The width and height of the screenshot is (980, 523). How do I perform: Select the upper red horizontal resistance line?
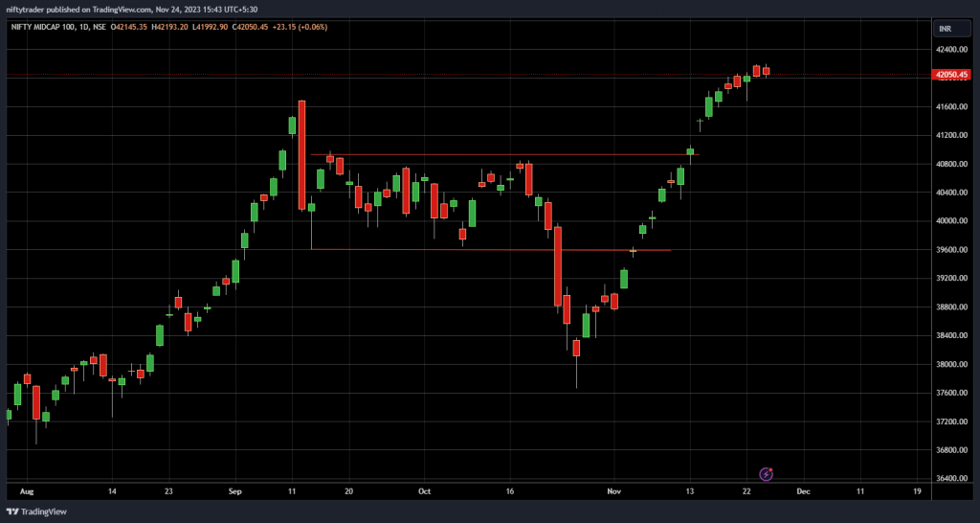click(505, 154)
